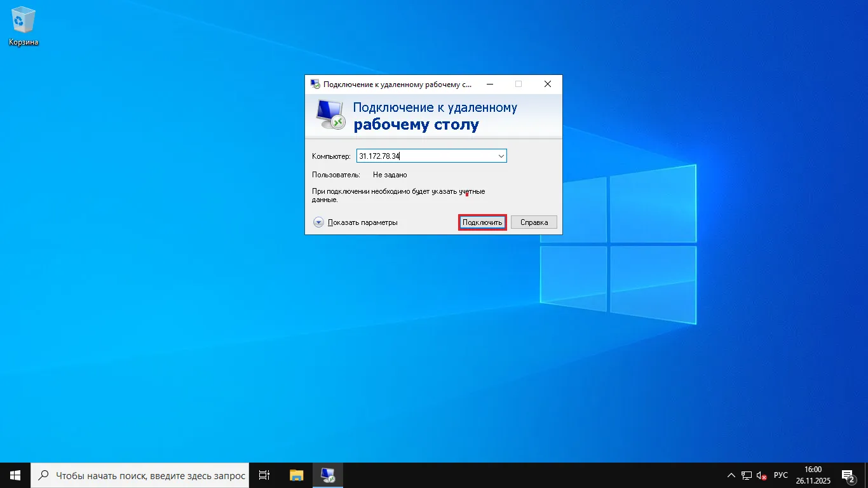This screenshot has height=488, width=868.
Task: Open the Windows Start menu
Action: point(15,475)
